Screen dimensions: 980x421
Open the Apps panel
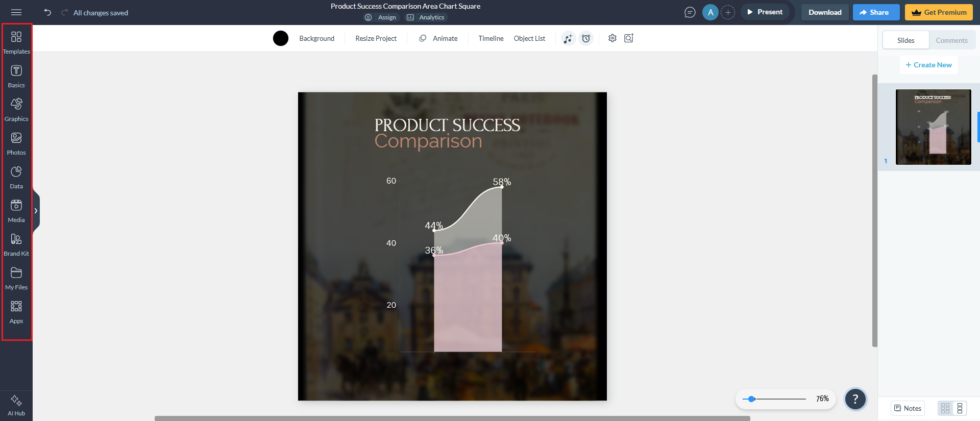pyautogui.click(x=16, y=312)
